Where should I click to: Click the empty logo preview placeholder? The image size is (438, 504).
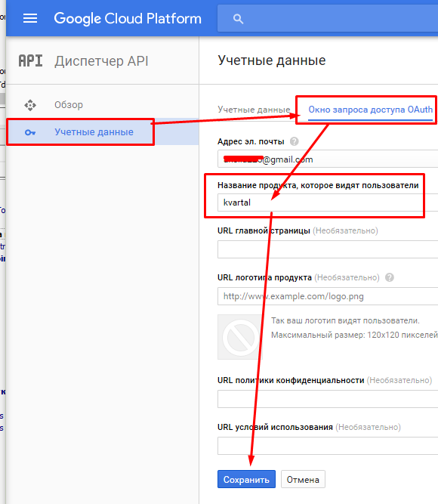point(240,337)
